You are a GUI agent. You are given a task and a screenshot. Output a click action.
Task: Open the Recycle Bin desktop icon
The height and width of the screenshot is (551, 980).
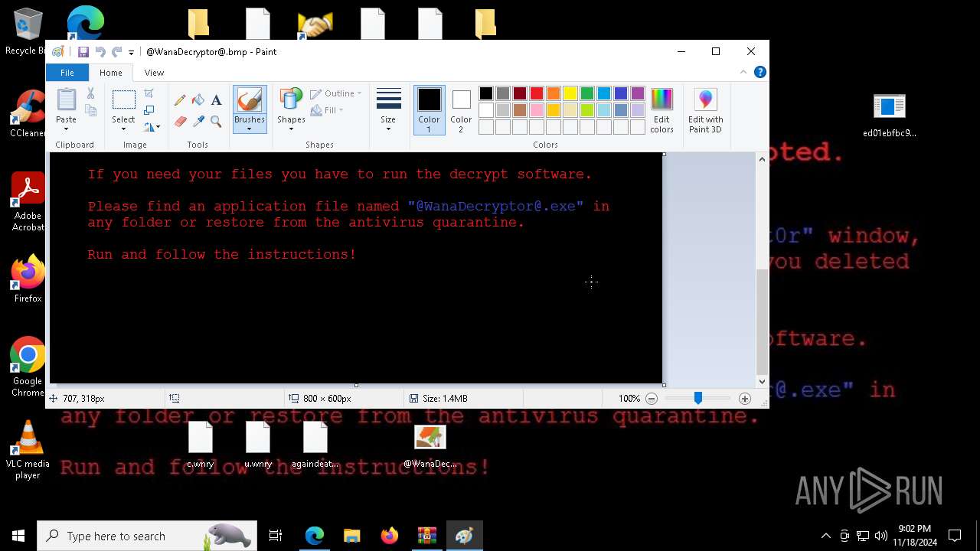coord(28,31)
